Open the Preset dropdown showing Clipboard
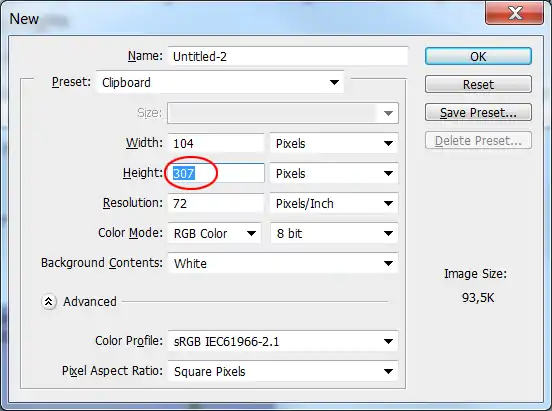The height and width of the screenshot is (411, 552). coord(220,82)
